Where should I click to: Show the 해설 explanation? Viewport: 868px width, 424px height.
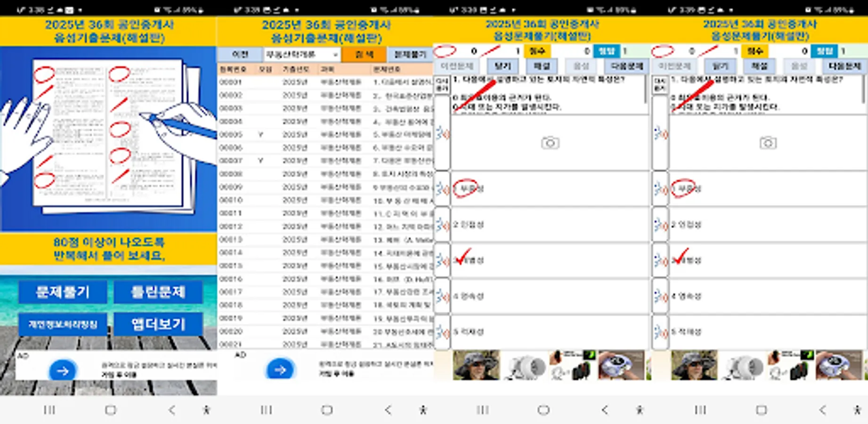(542, 66)
